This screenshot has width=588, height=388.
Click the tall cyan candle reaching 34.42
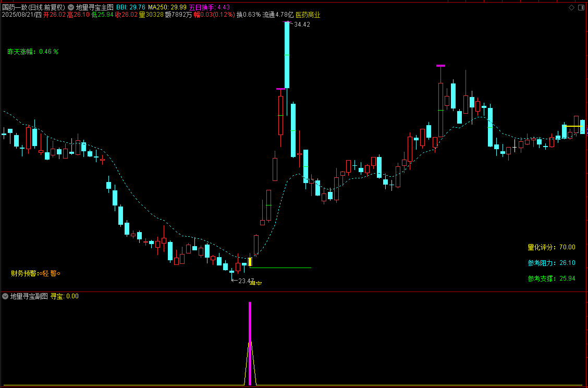(x=287, y=55)
